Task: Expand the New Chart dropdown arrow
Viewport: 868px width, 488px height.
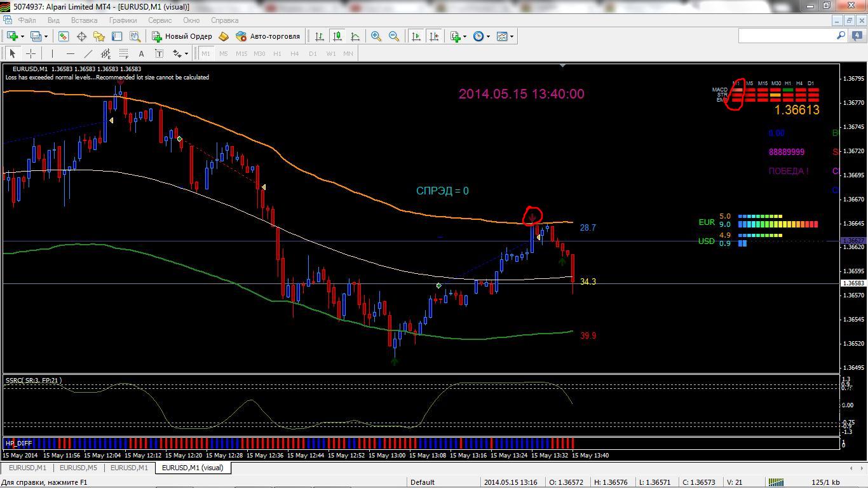Action: click(x=23, y=36)
